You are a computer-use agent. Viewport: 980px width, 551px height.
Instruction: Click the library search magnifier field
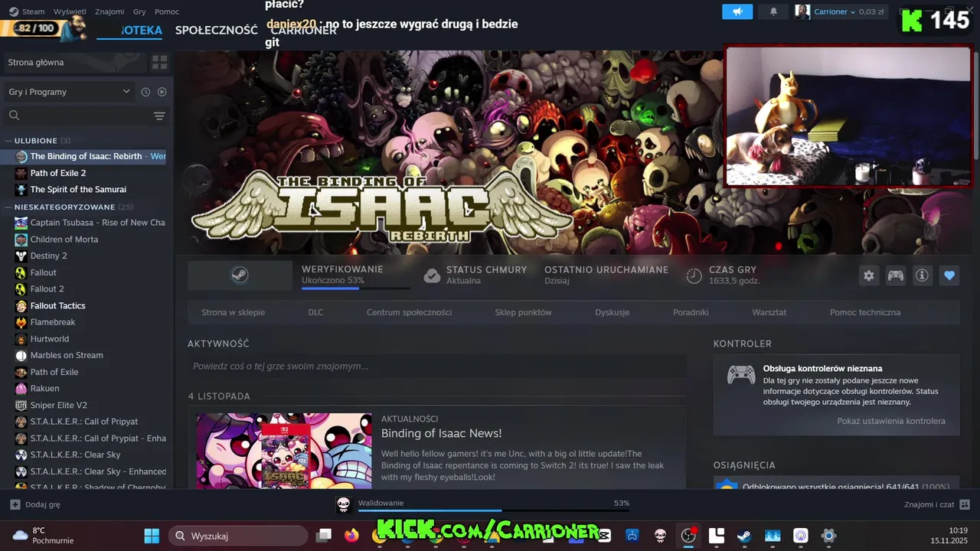pyautogui.click(x=14, y=116)
